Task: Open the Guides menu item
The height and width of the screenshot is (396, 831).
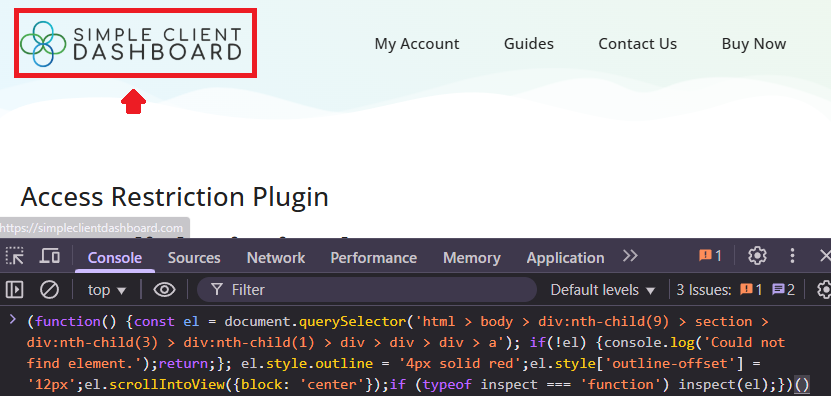Action: pos(528,43)
